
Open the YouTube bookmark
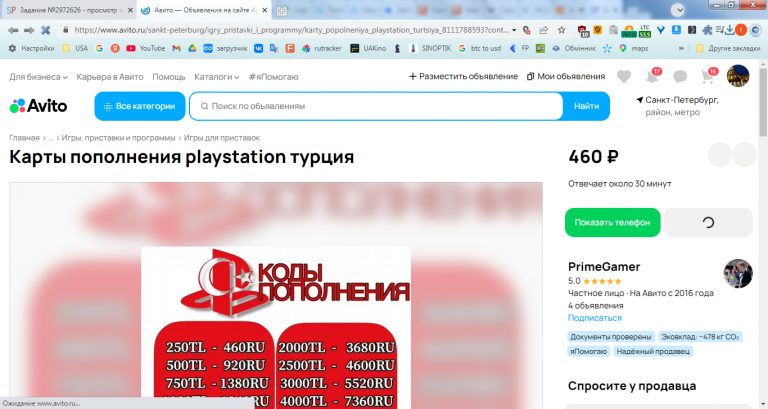click(145, 48)
